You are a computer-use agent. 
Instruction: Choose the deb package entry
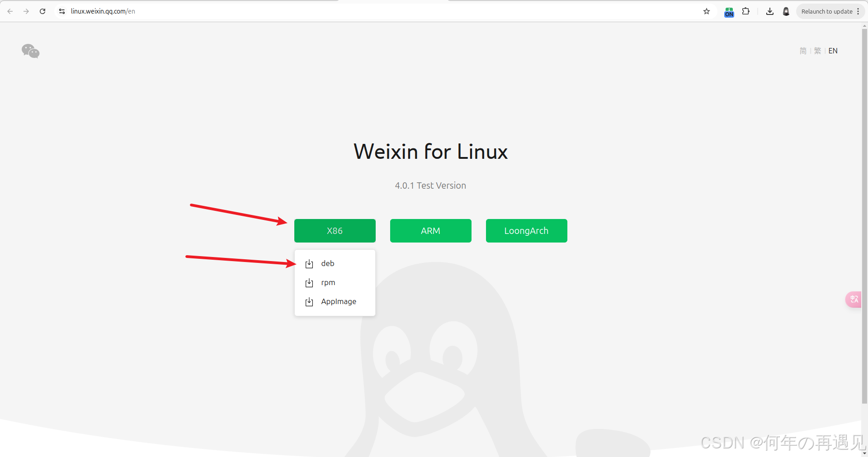tap(335, 263)
